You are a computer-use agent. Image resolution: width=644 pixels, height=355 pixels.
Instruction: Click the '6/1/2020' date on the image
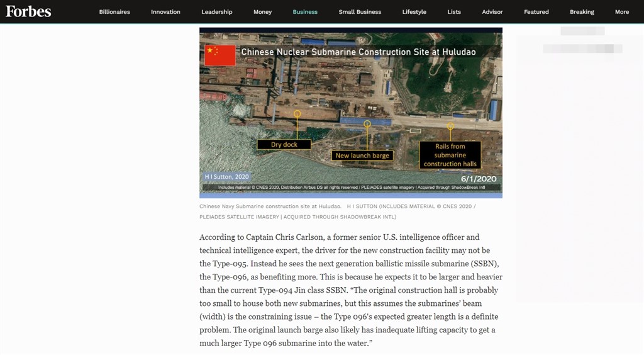click(x=479, y=179)
